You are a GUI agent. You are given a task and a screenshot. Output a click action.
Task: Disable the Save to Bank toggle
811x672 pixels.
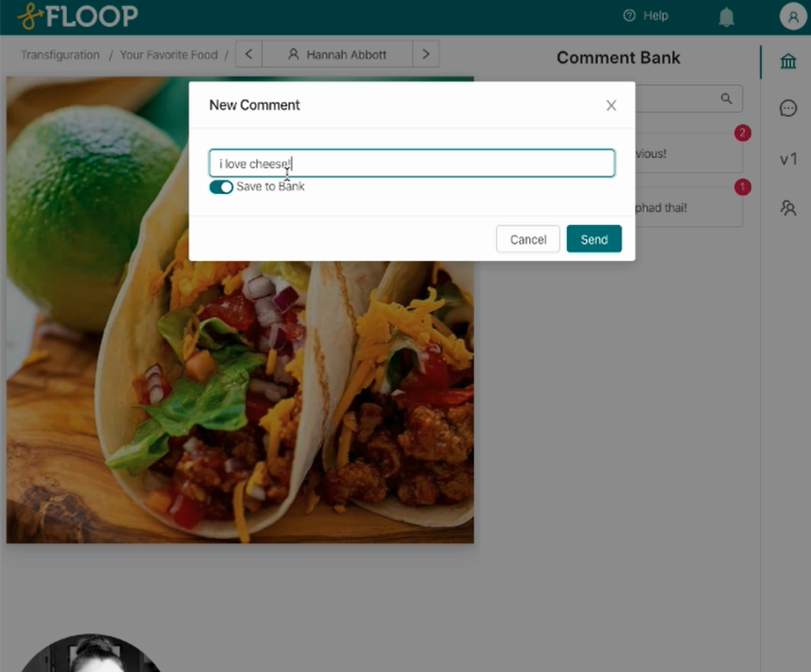pos(221,186)
